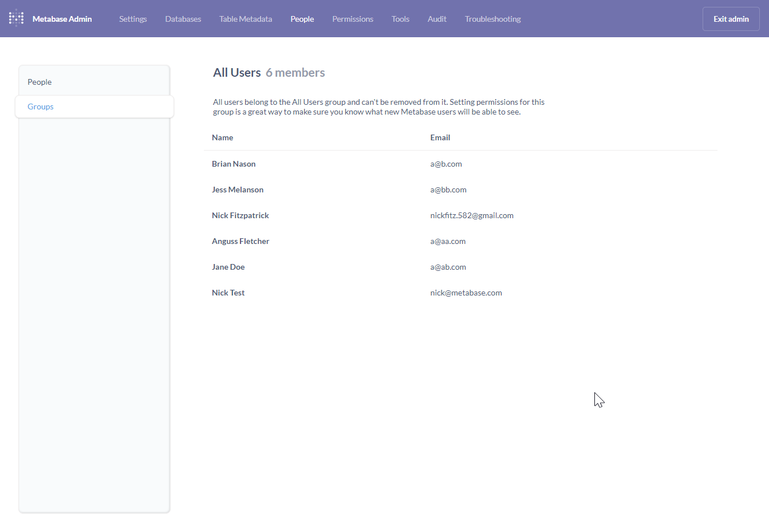
Task: Click on user Jess Melanson
Action: click(x=238, y=190)
